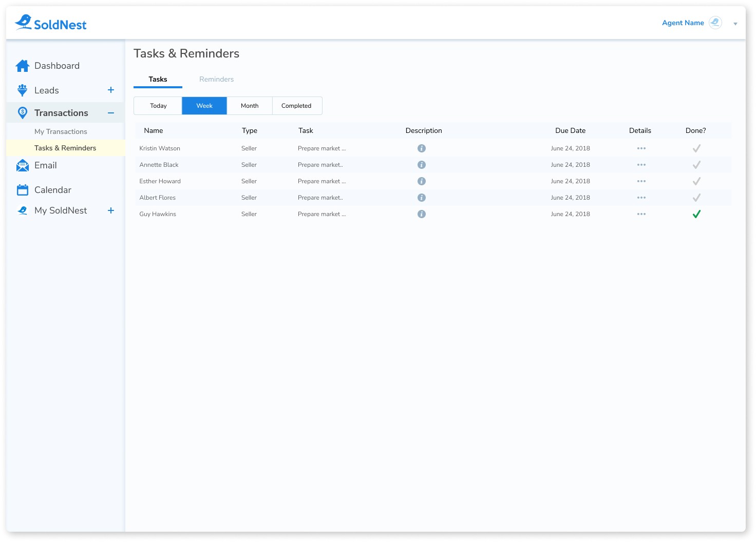Click the Due Date column header
756x542 pixels.
pos(571,130)
